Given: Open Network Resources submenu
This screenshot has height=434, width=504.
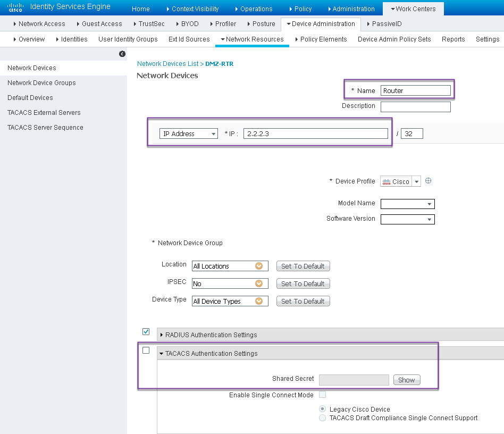Looking at the screenshot, I should tap(253, 39).
